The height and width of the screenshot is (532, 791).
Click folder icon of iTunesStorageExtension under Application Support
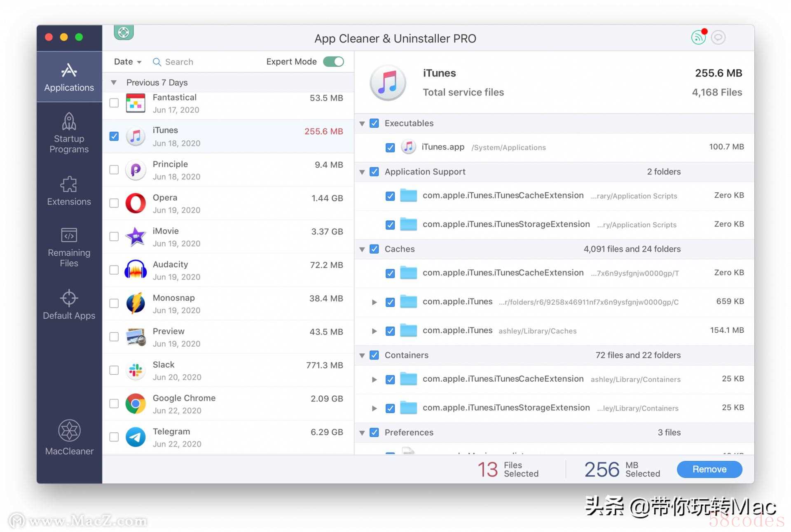(x=409, y=224)
